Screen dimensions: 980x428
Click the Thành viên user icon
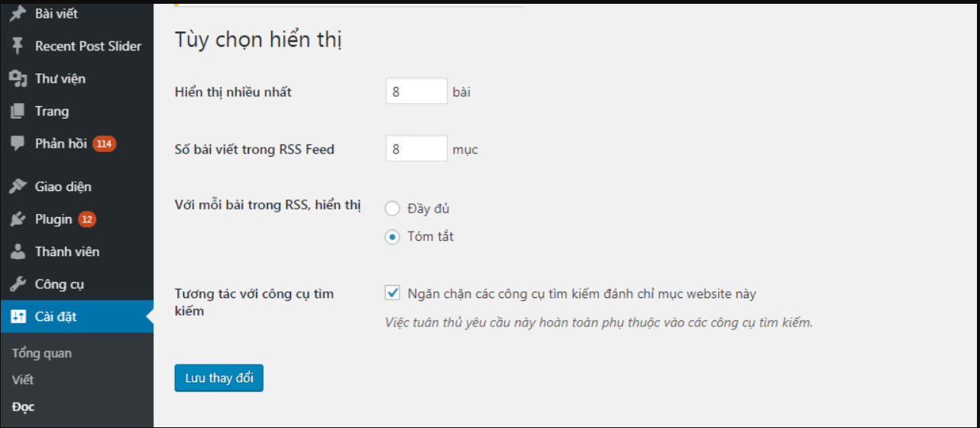(18, 251)
